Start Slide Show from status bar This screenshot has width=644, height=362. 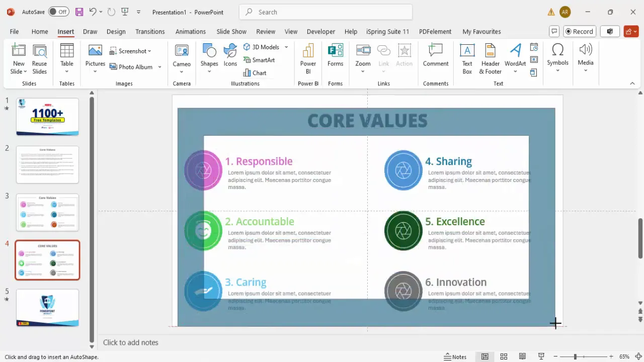coord(541,356)
